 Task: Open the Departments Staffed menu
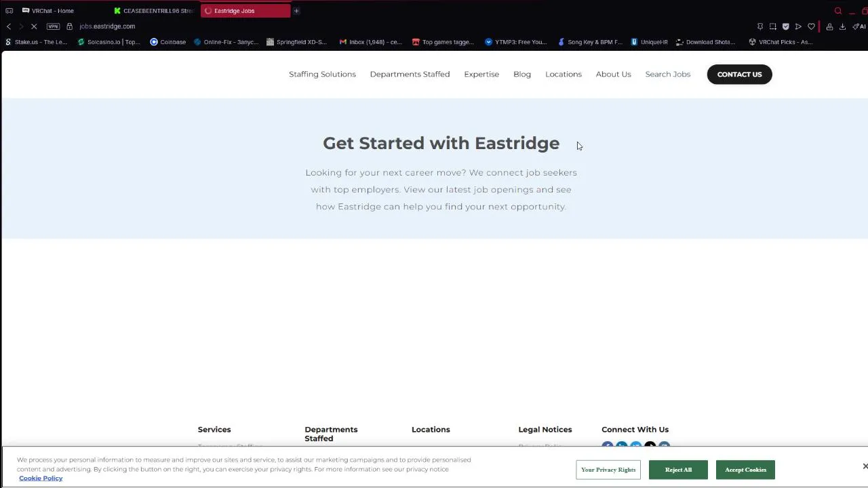410,75
